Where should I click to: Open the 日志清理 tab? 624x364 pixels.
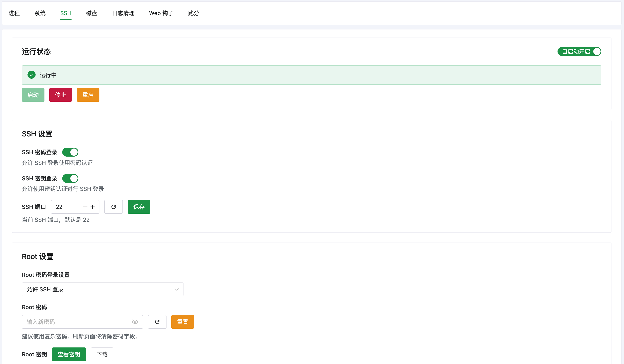click(x=123, y=13)
